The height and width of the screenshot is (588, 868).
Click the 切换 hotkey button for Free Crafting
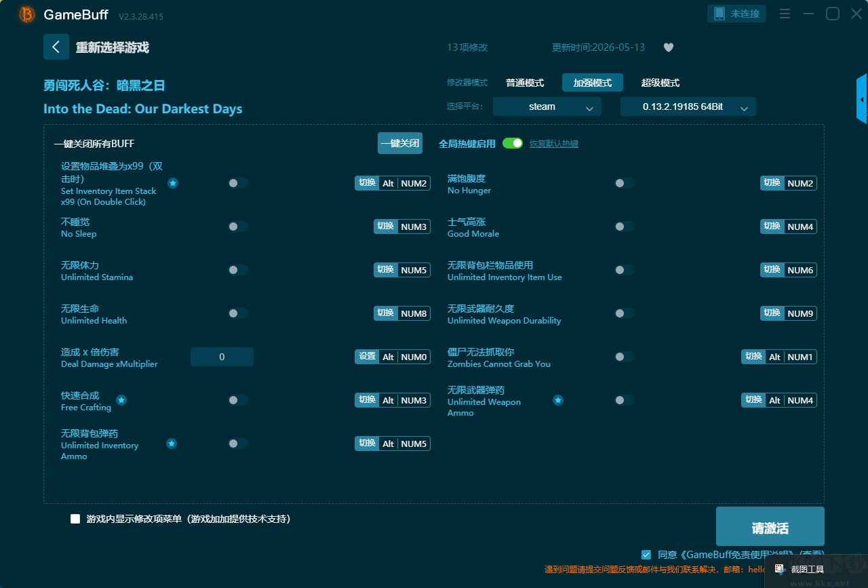367,400
